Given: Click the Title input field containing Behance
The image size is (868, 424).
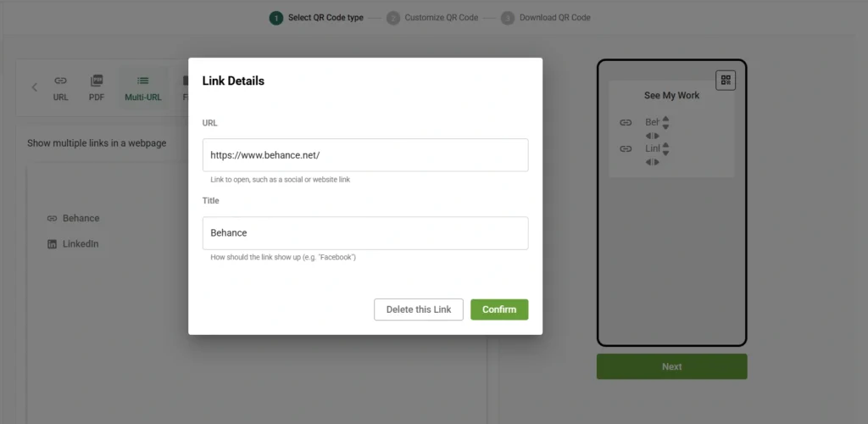Looking at the screenshot, I should (x=365, y=233).
